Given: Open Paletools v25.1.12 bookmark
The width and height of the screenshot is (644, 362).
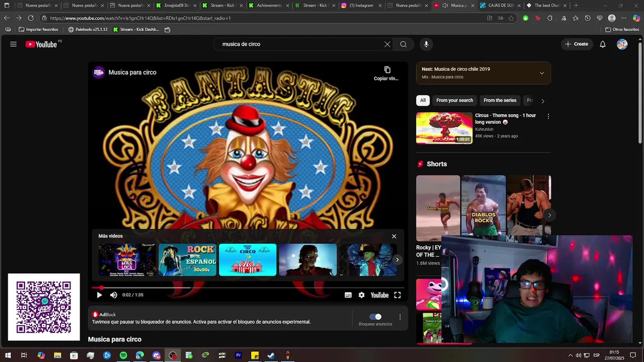Looking at the screenshot, I should point(88,30).
